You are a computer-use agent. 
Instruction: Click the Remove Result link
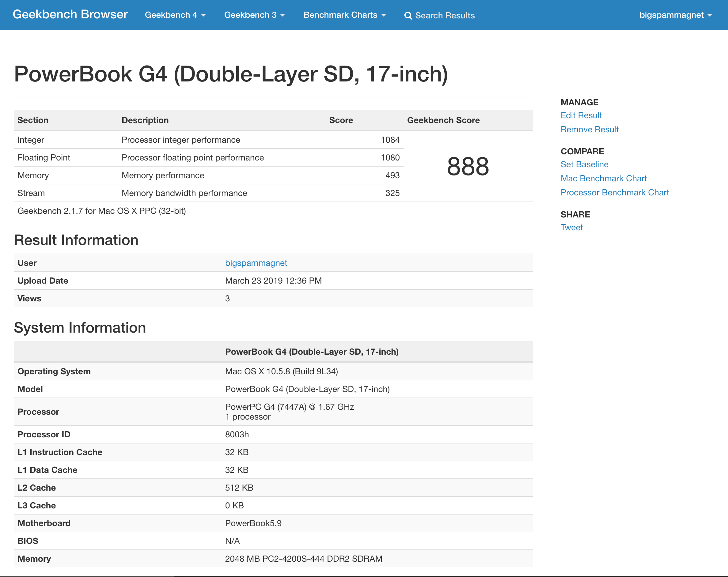tap(590, 130)
